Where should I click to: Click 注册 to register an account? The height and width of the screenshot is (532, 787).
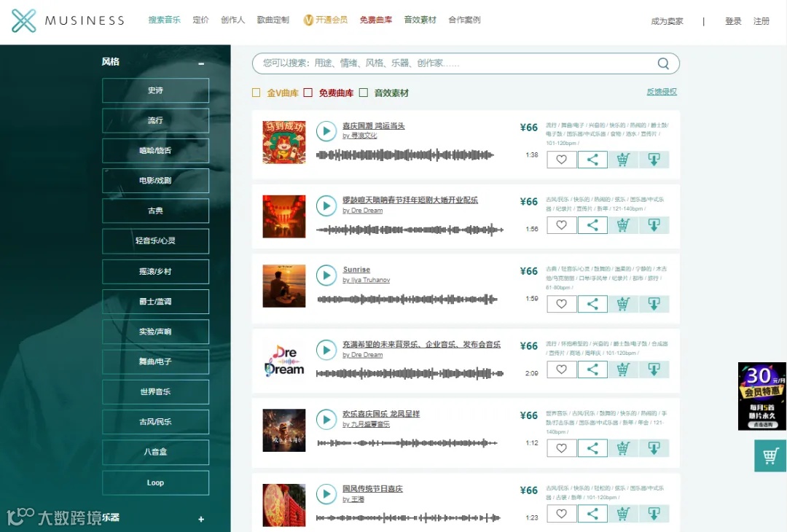761,21
